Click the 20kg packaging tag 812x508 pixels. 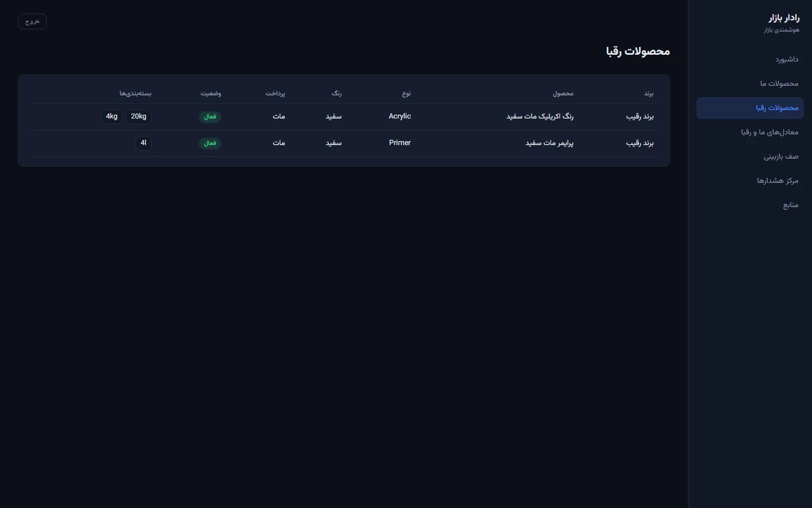(139, 116)
